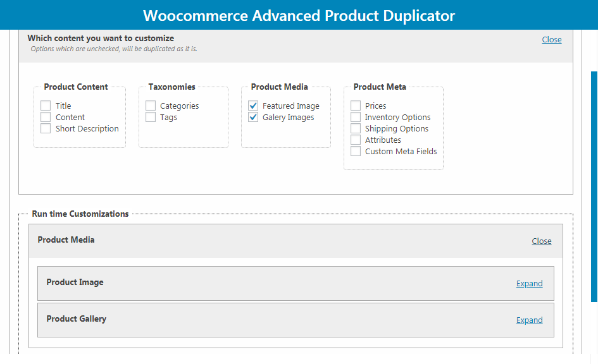Tick the Short Description checkbox
Screen dimensions: 598x364
[46, 128]
